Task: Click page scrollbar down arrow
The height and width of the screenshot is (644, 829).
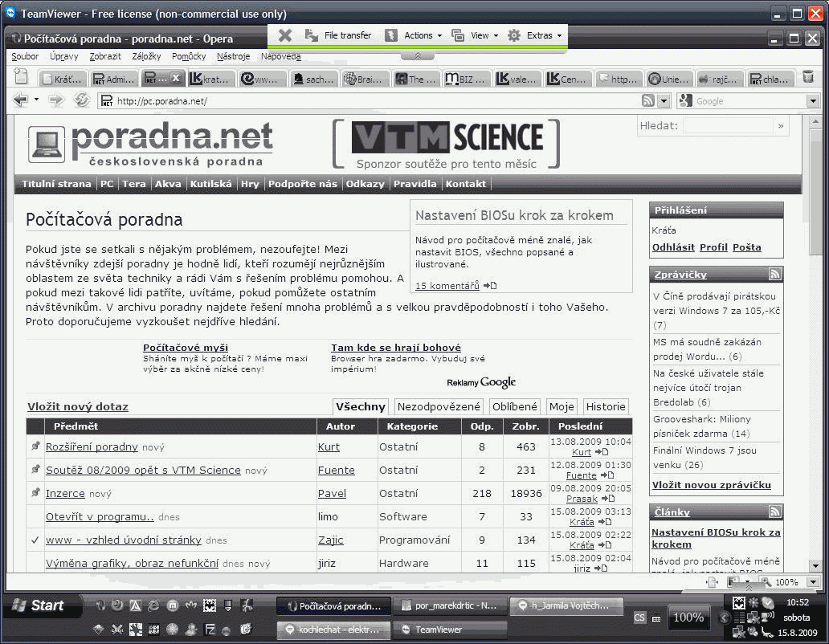Action: point(815,566)
